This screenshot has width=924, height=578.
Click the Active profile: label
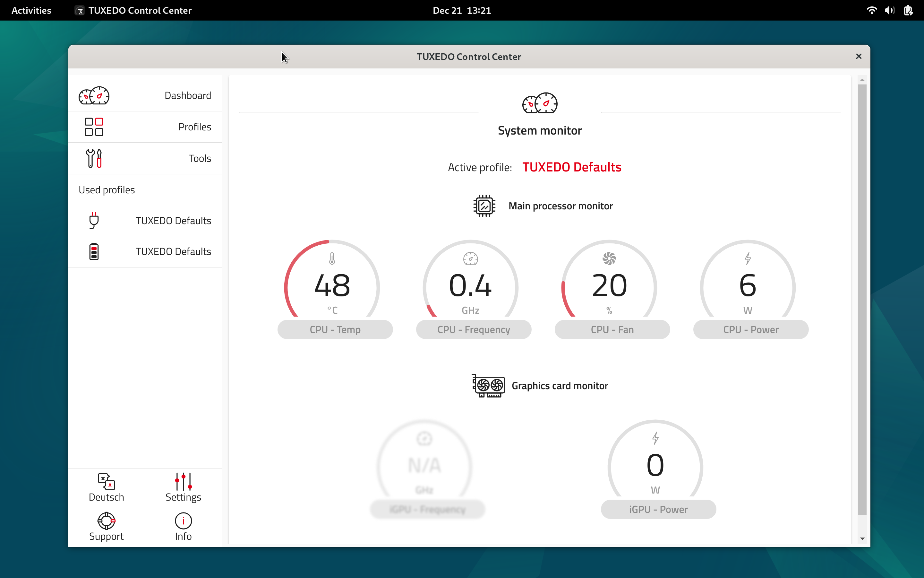(480, 167)
